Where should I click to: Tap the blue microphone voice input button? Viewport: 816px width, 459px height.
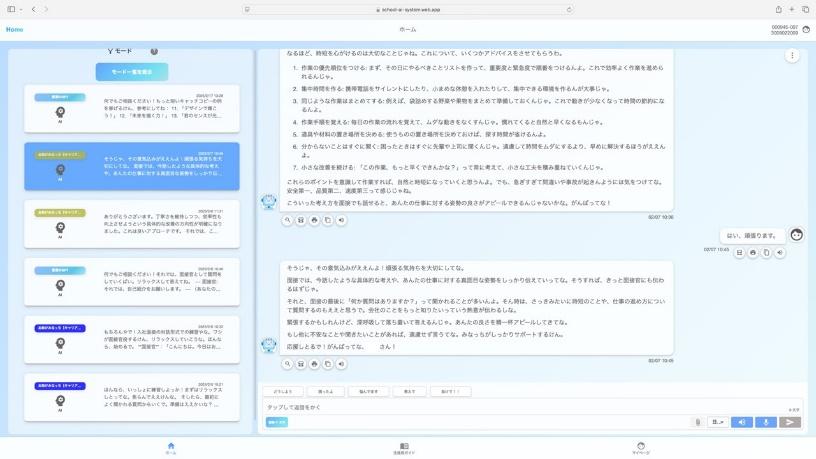tap(766, 422)
